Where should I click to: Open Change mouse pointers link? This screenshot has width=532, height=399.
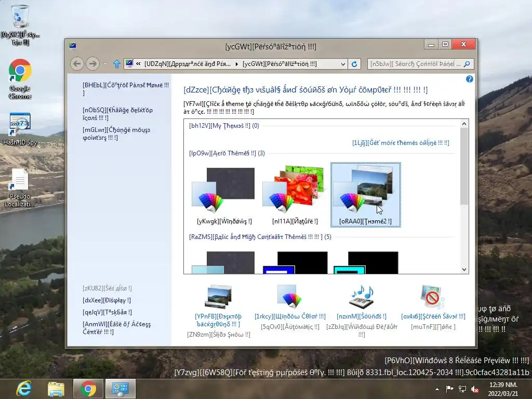(116, 134)
